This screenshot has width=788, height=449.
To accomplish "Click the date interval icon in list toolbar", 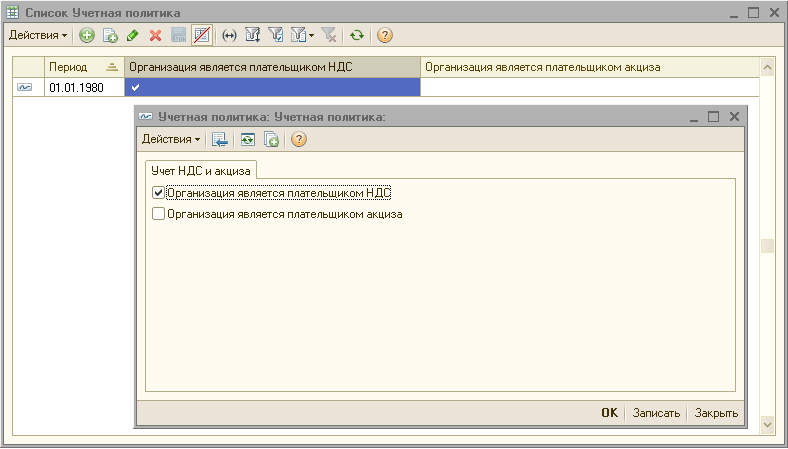I will tap(229, 36).
